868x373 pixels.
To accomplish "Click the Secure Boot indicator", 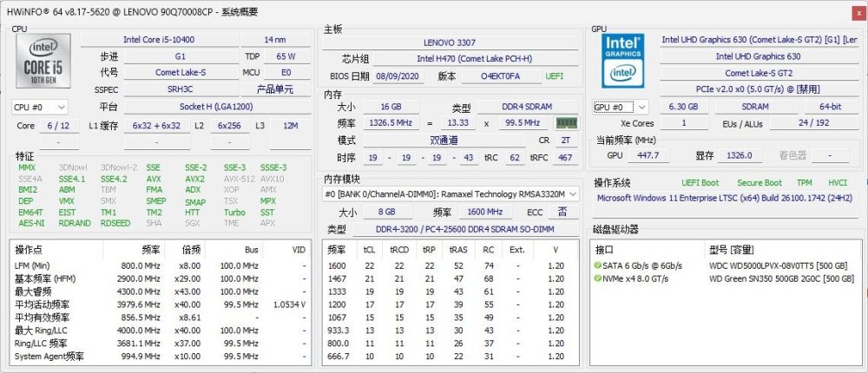I will click(759, 183).
